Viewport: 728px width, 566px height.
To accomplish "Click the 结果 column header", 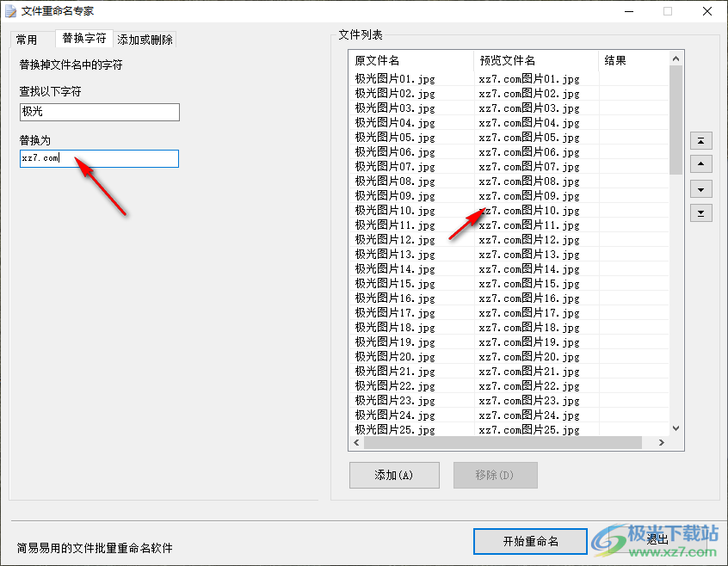I will tap(633, 60).
